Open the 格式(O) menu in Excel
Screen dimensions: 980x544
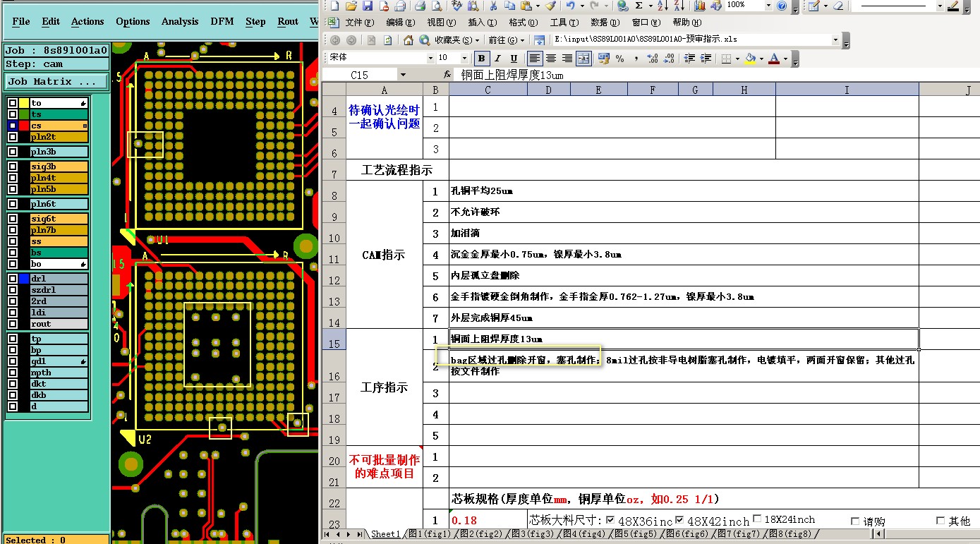(523, 23)
